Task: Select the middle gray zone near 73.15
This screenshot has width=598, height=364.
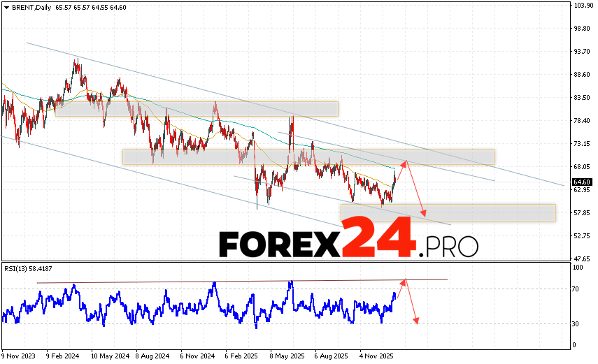Action: (x=308, y=156)
